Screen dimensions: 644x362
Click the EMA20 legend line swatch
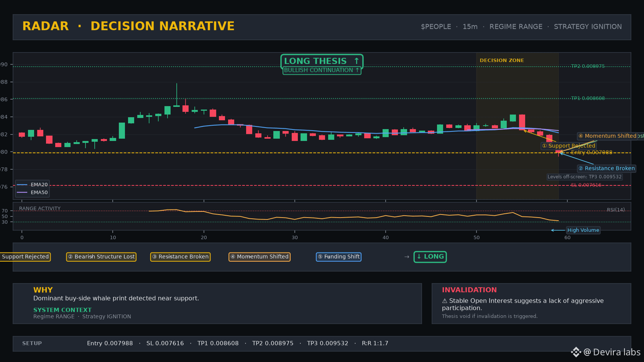click(x=22, y=185)
